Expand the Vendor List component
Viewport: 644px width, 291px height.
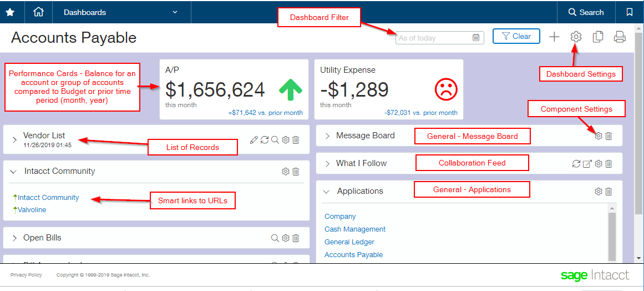click(15, 140)
